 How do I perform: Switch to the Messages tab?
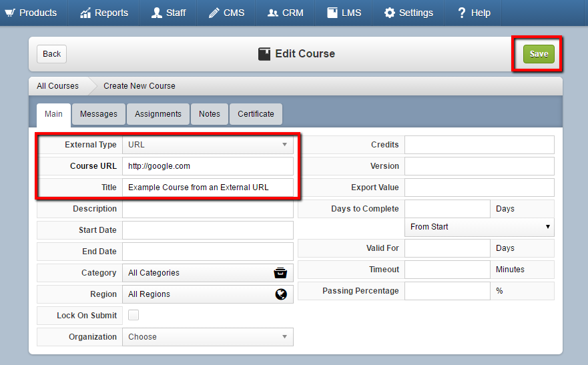[99, 114]
